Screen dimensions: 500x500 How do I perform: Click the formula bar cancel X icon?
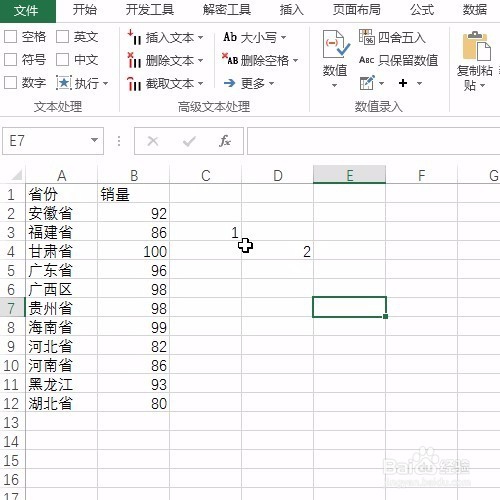point(153,141)
